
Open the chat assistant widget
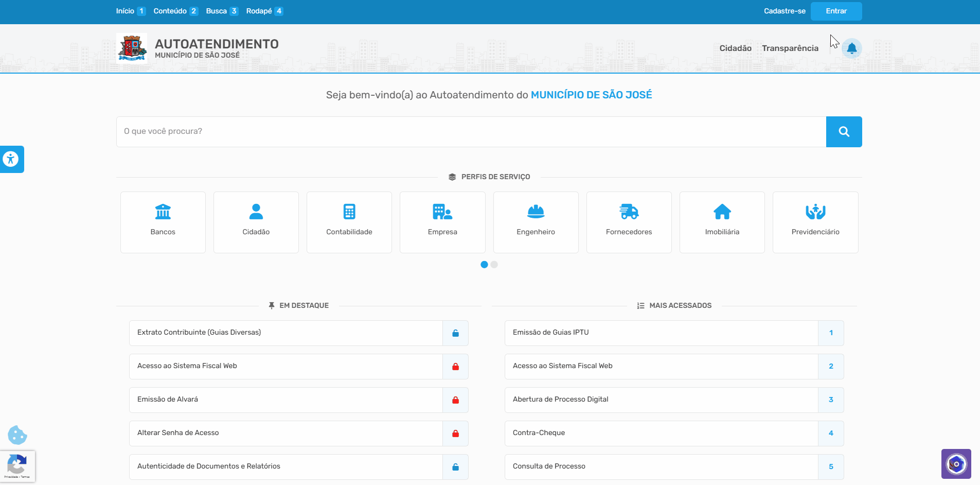coord(956,464)
